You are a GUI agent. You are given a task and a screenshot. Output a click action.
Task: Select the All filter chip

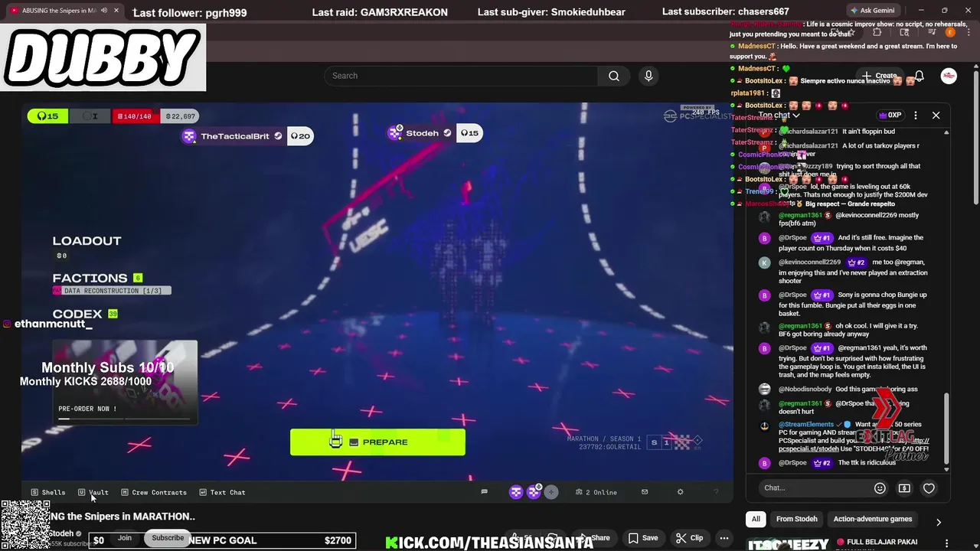click(756, 519)
